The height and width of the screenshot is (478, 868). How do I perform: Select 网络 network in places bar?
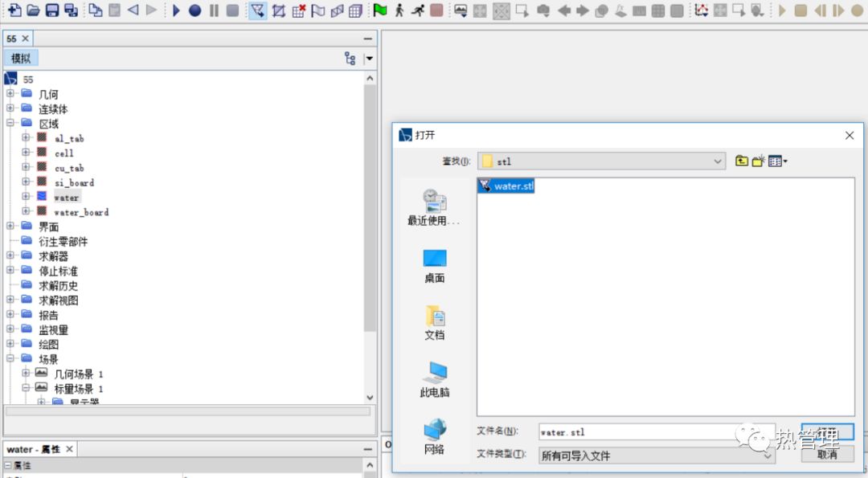(435, 437)
